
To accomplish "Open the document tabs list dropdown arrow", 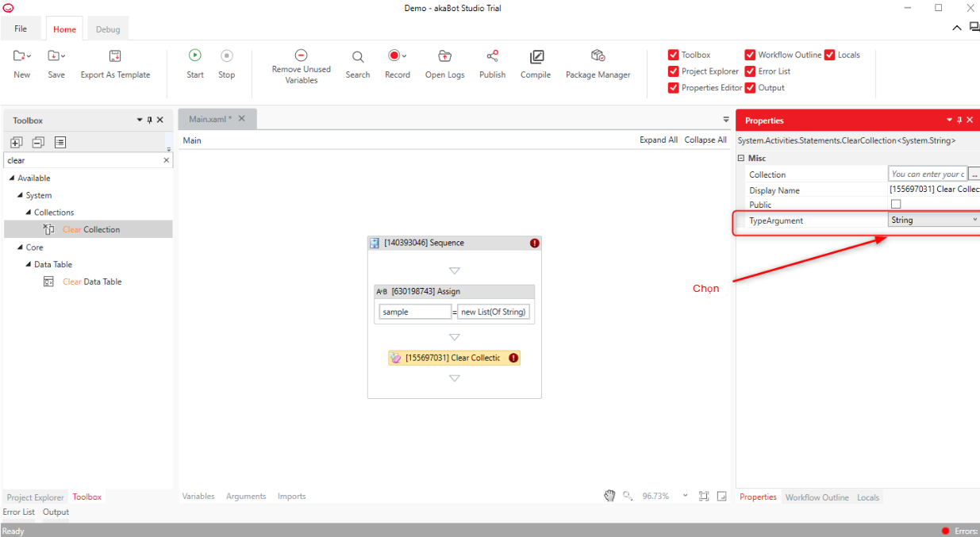I will coord(726,120).
